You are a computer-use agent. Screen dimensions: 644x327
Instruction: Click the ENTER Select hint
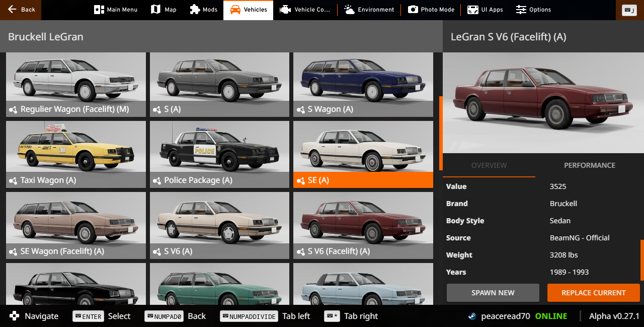click(x=102, y=316)
